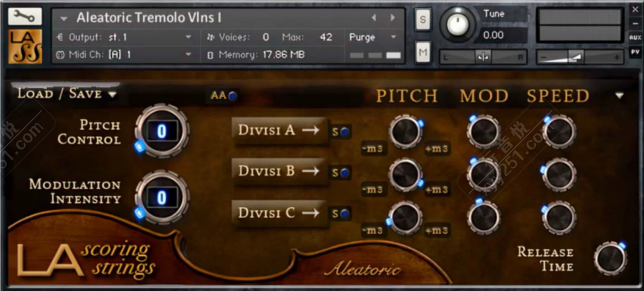644x291 pixels.
Task: Click the Divisi C button
Action: [280, 213]
